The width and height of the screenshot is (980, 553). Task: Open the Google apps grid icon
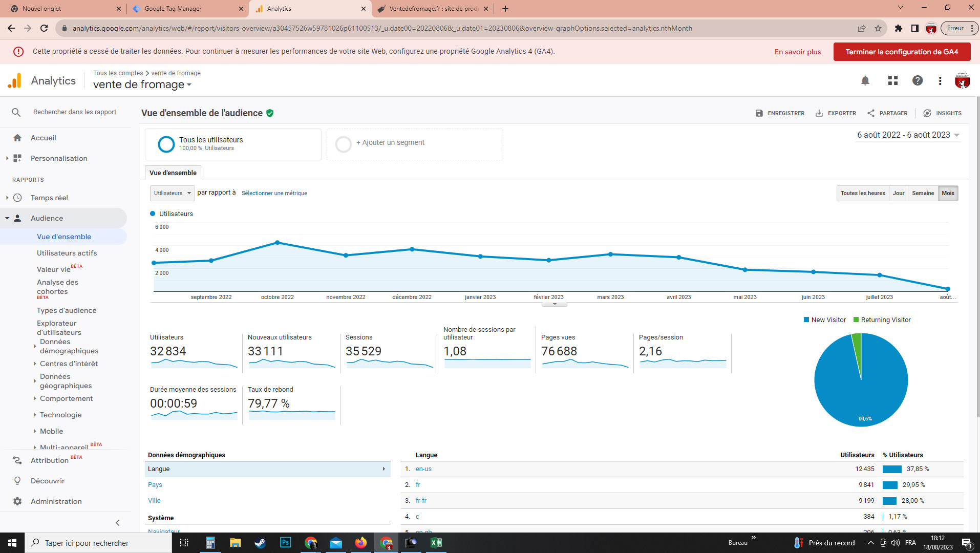(892, 81)
